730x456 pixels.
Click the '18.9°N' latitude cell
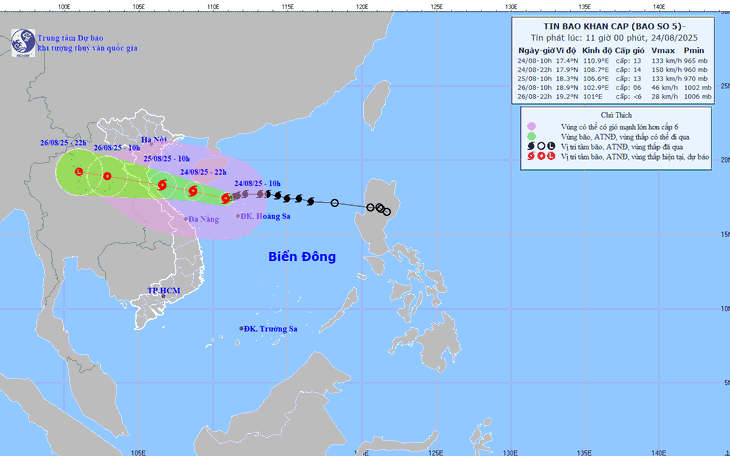567,88
